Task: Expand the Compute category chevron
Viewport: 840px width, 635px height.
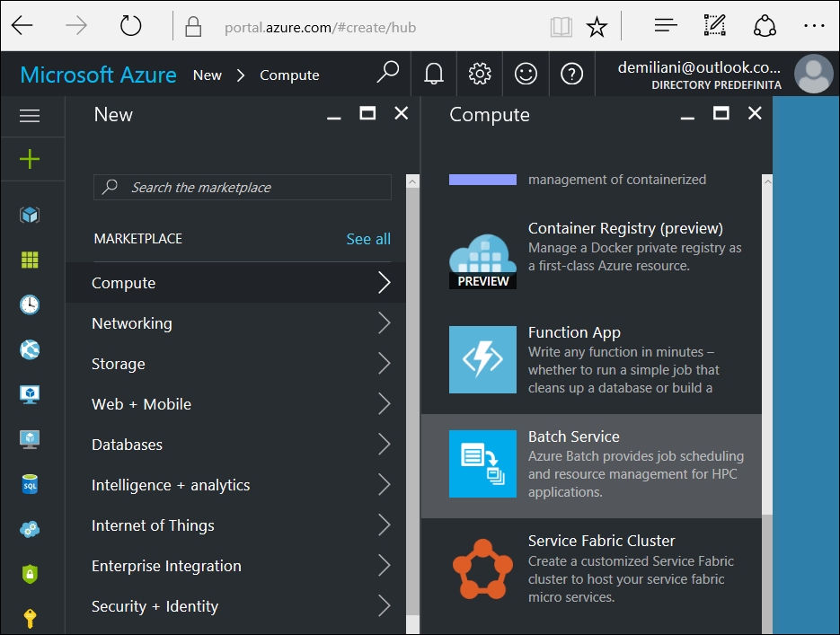Action: tap(385, 283)
